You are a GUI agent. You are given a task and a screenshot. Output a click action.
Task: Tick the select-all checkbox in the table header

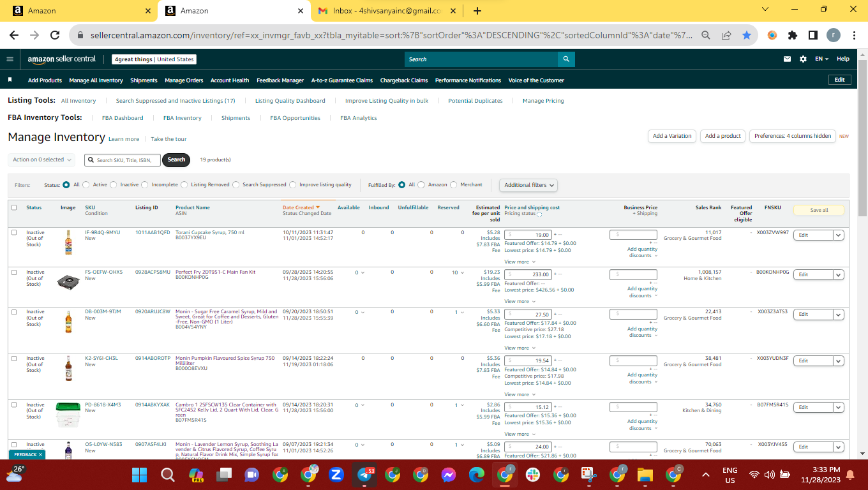pyautogui.click(x=14, y=207)
